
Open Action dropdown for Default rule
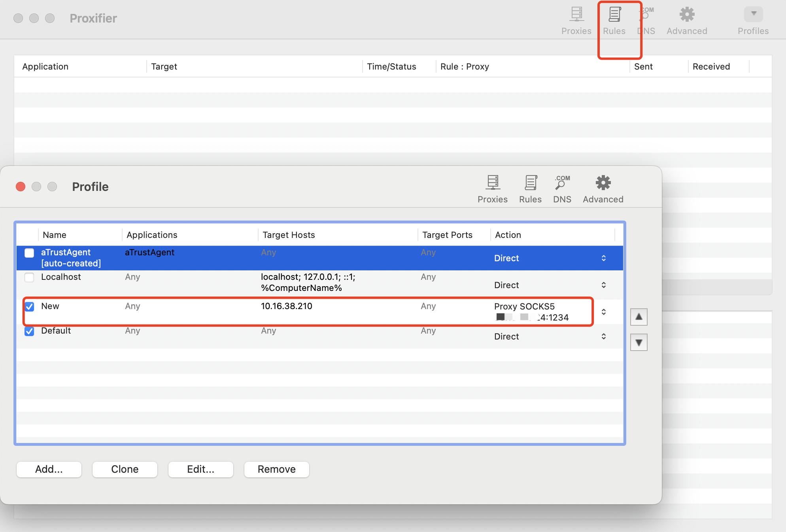[603, 336]
